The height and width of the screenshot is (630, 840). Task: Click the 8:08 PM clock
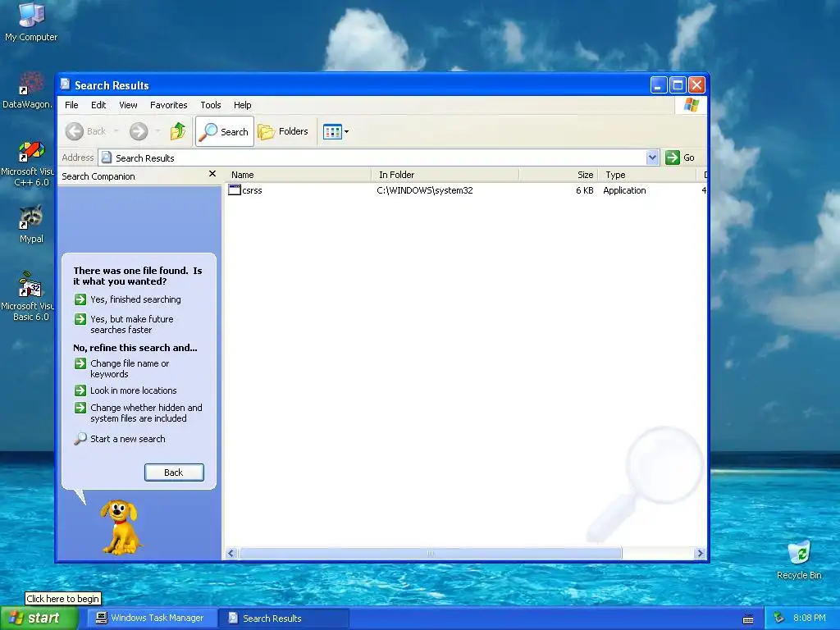point(810,619)
